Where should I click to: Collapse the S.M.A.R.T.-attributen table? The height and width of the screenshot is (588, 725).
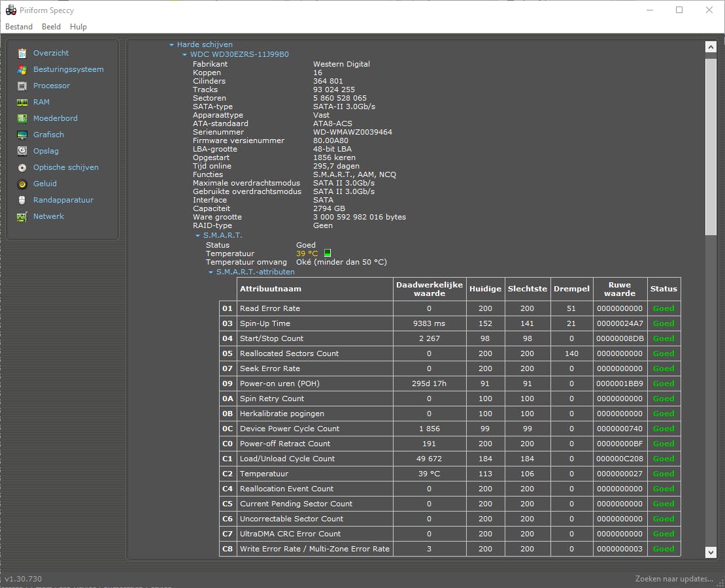click(x=211, y=272)
